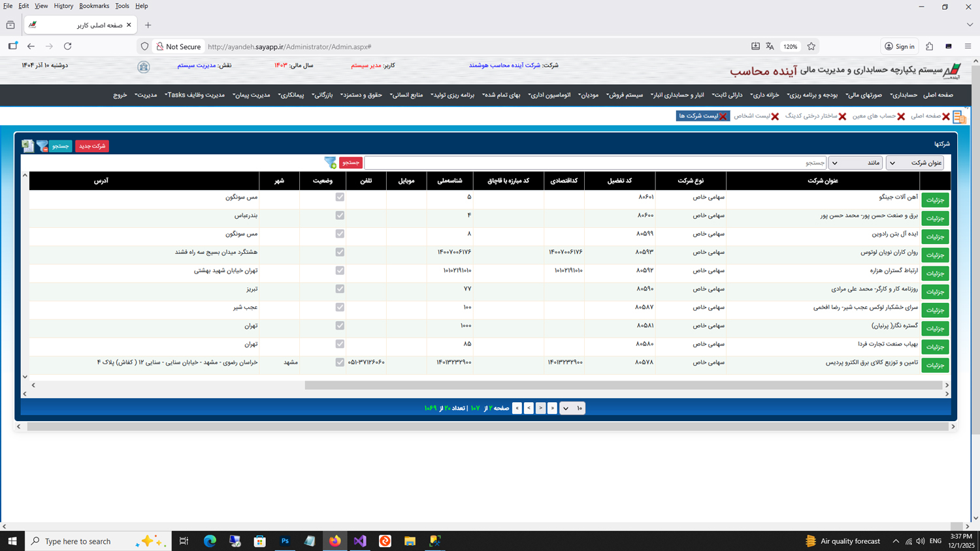Click the add filter funnel icon

point(330,163)
